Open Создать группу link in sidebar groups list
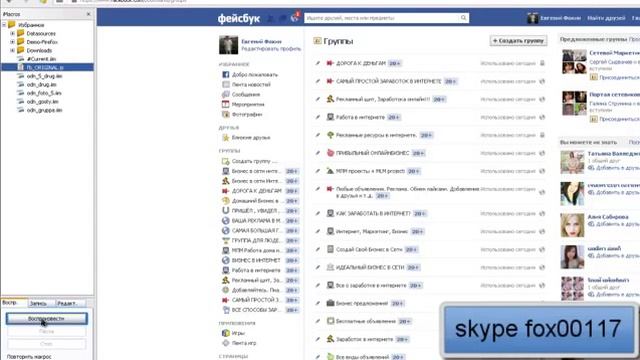This screenshot has height=360, width=640. (x=254, y=161)
